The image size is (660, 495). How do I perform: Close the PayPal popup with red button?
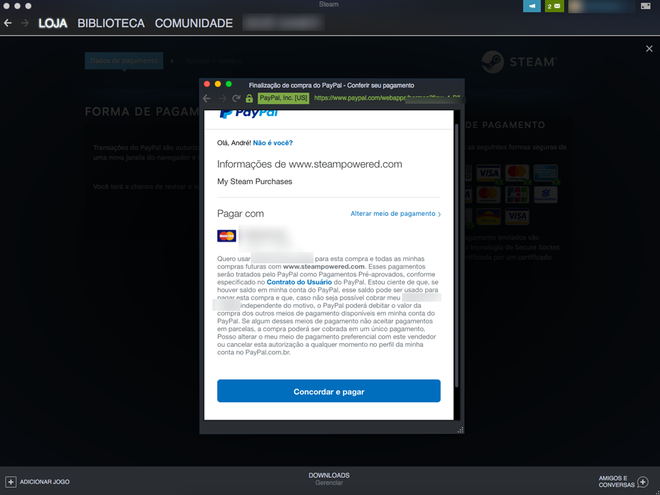pos(207,84)
